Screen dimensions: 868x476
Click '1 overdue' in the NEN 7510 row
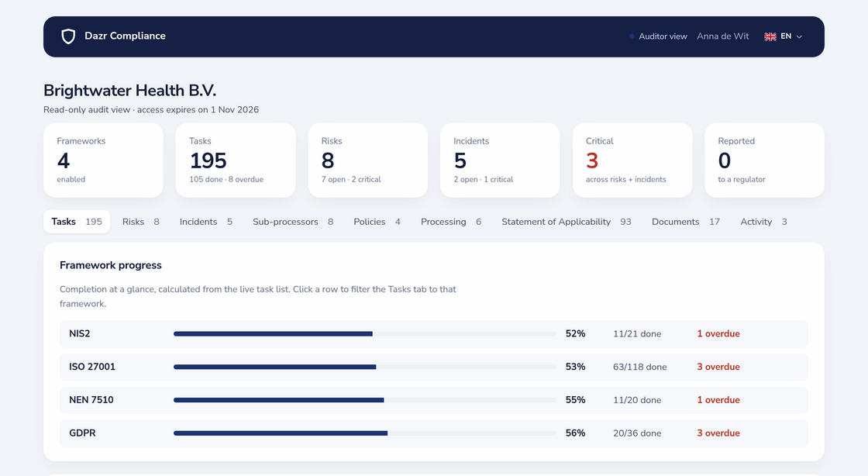(x=718, y=400)
